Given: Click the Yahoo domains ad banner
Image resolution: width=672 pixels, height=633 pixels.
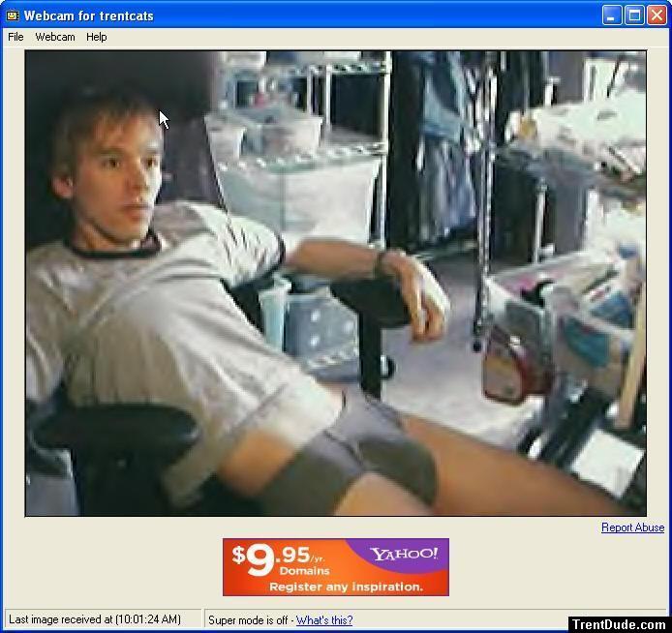Looking at the screenshot, I should 336,567.
